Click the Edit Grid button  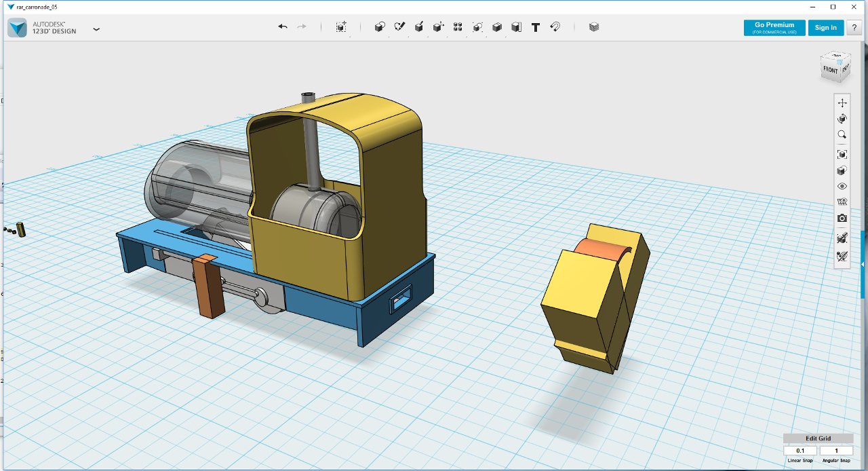818,438
